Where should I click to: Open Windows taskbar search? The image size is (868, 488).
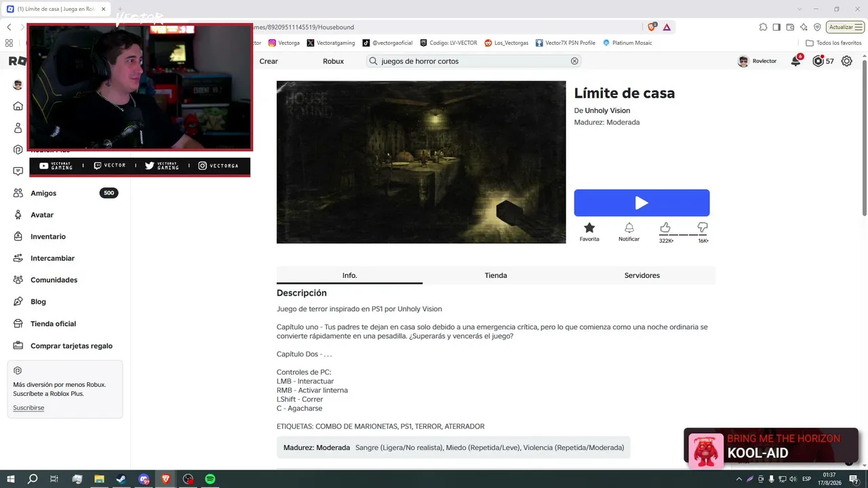[33, 479]
